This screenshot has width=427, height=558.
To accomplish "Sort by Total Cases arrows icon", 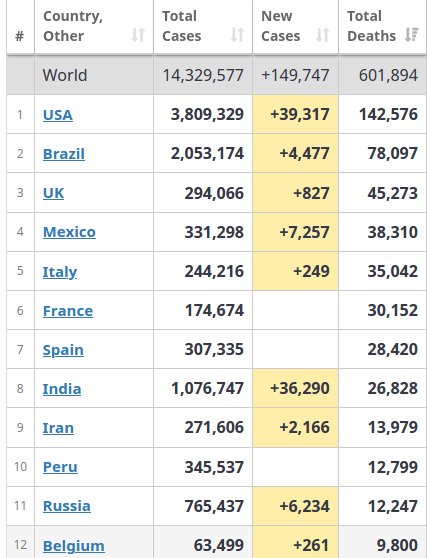I will pyautogui.click(x=237, y=35).
